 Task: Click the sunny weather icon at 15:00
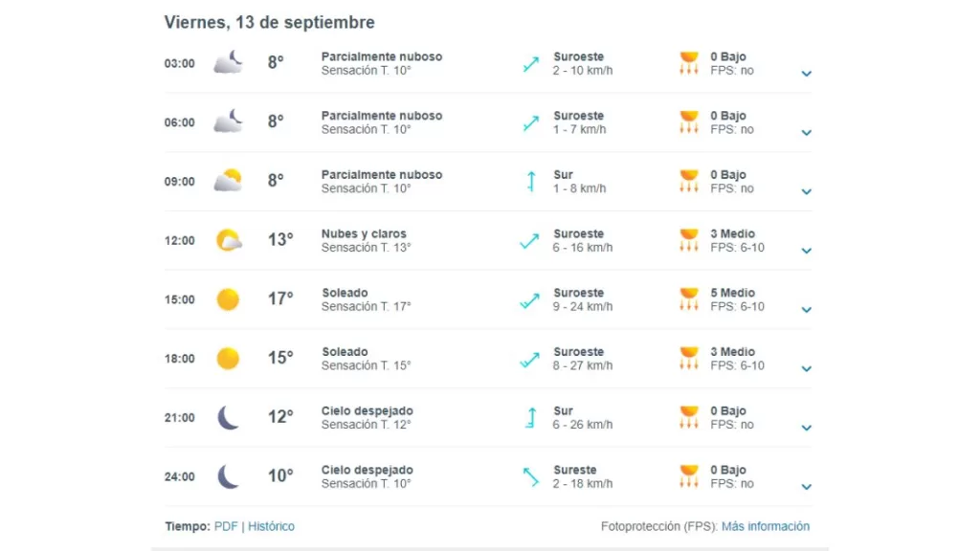pos(228,299)
